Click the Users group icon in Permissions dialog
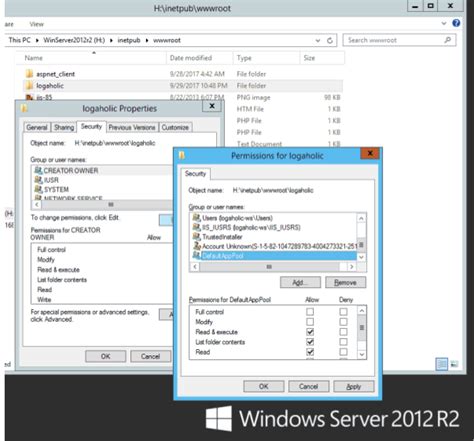Screen dimensions: 474x441 click(197, 218)
